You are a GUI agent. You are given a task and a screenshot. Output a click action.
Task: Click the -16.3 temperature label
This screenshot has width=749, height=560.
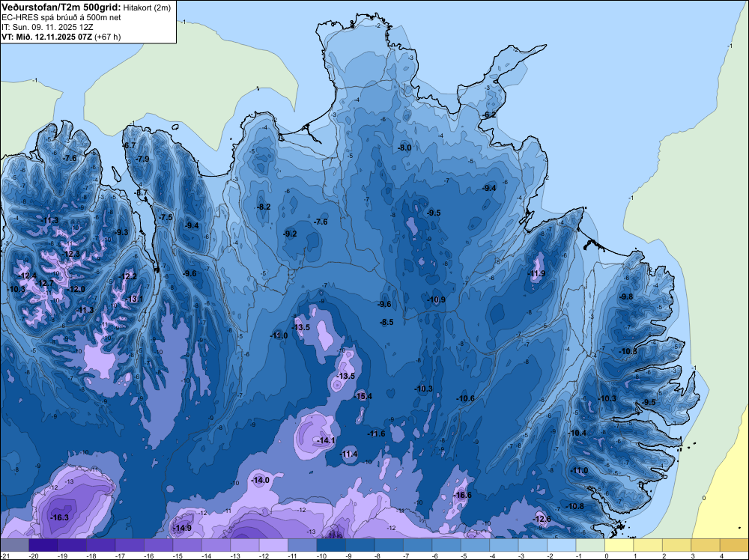(60, 517)
